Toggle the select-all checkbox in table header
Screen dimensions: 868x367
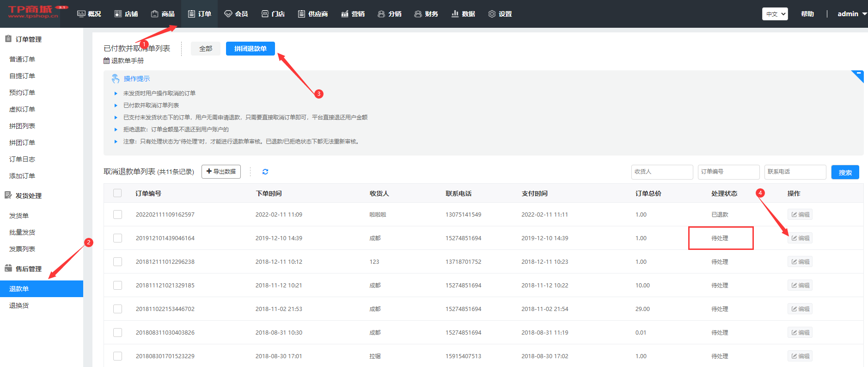pyautogui.click(x=117, y=193)
